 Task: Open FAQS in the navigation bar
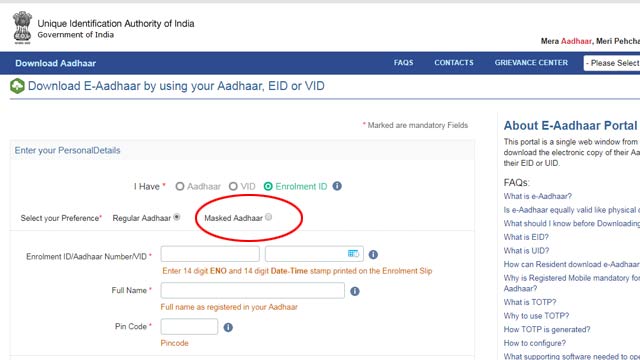tap(403, 63)
